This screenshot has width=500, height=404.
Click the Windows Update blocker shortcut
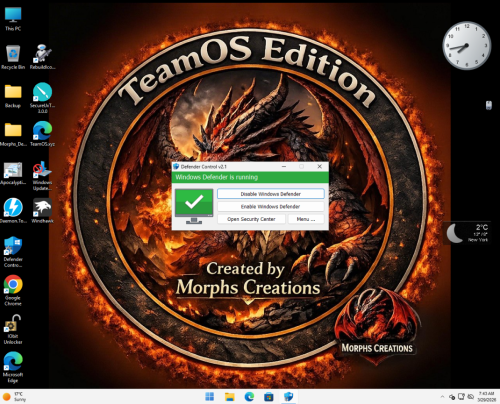pyautogui.click(x=42, y=176)
